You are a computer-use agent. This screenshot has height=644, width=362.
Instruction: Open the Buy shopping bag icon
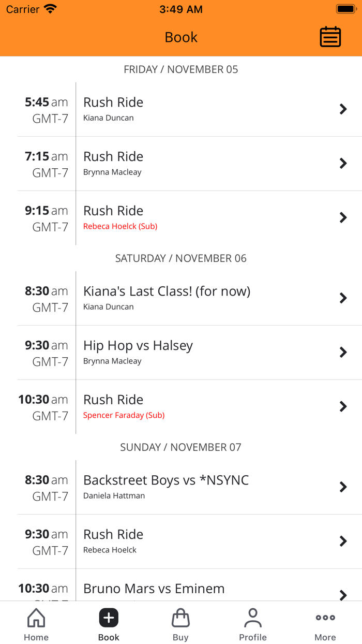click(x=180, y=618)
